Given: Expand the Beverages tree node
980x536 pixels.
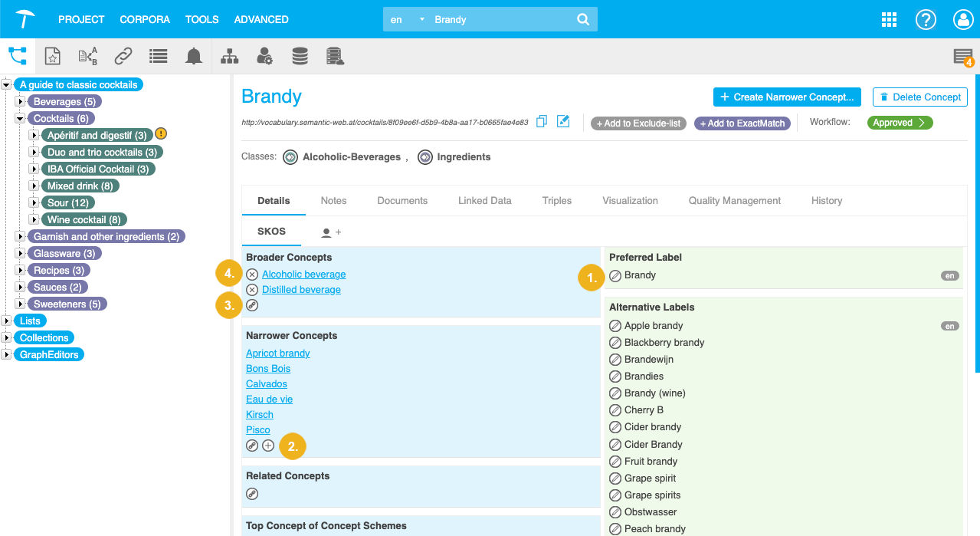Looking at the screenshot, I should pyautogui.click(x=21, y=102).
